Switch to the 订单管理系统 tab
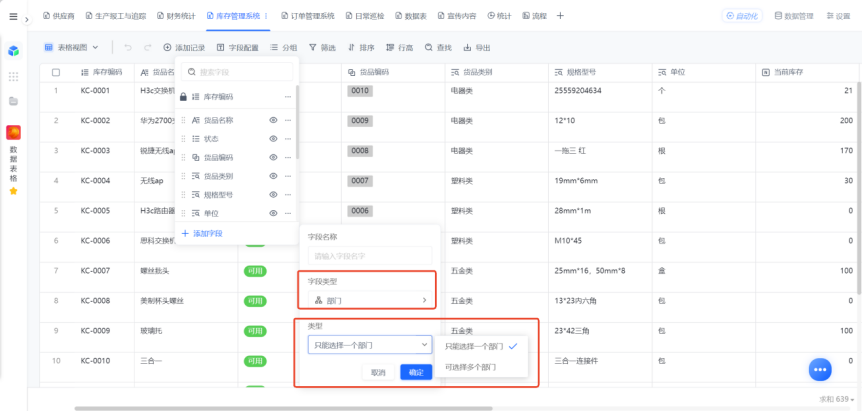Image resolution: width=862 pixels, height=411 pixels. coord(307,16)
